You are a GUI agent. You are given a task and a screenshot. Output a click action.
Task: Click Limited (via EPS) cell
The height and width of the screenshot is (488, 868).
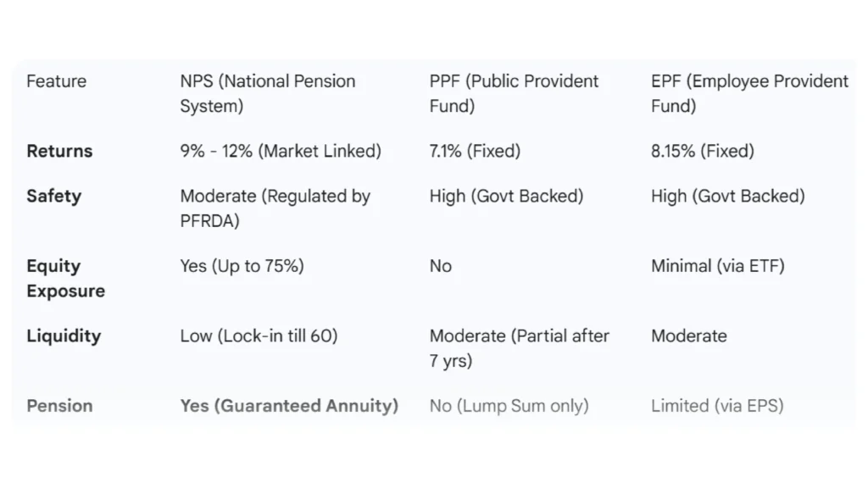coord(717,406)
